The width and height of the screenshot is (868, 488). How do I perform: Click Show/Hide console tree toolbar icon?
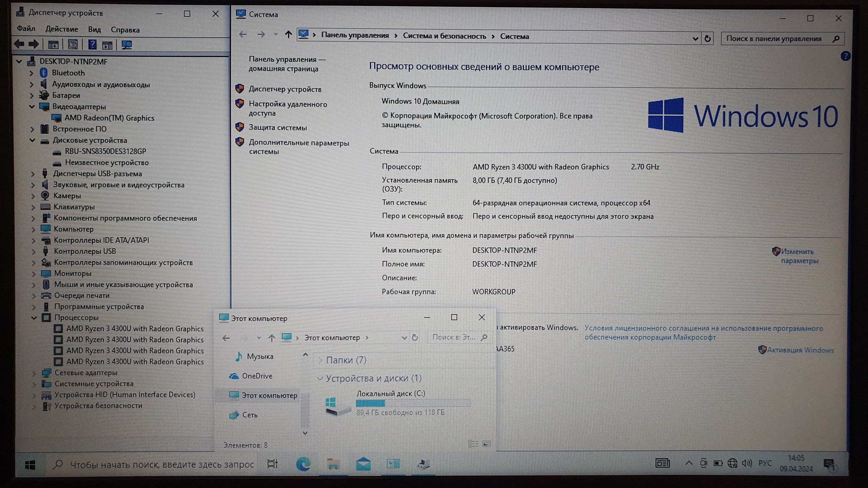53,45
